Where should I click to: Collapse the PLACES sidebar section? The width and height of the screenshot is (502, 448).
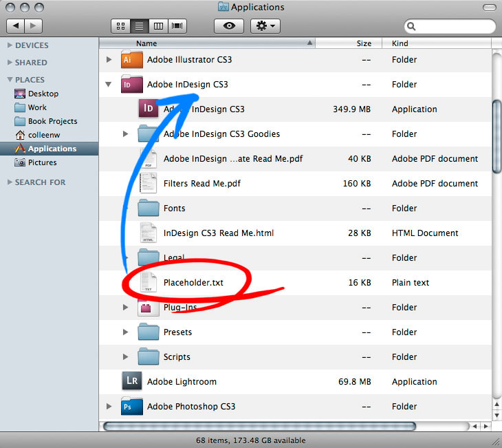coord(10,79)
